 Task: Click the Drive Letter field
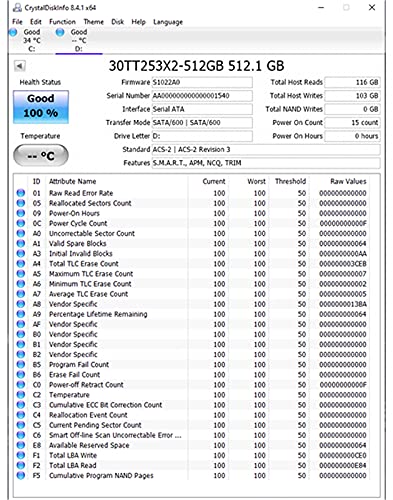[202, 136]
